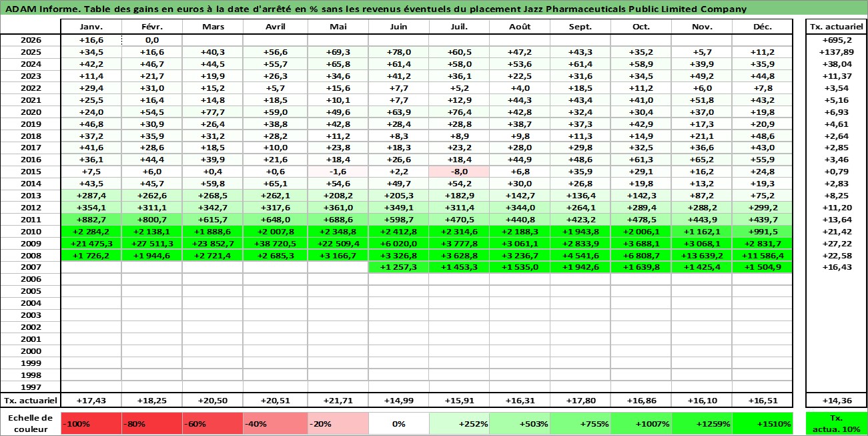Select the 0,0 cell in 2026
The width and height of the screenshot is (868, 436).
[151, 39]
